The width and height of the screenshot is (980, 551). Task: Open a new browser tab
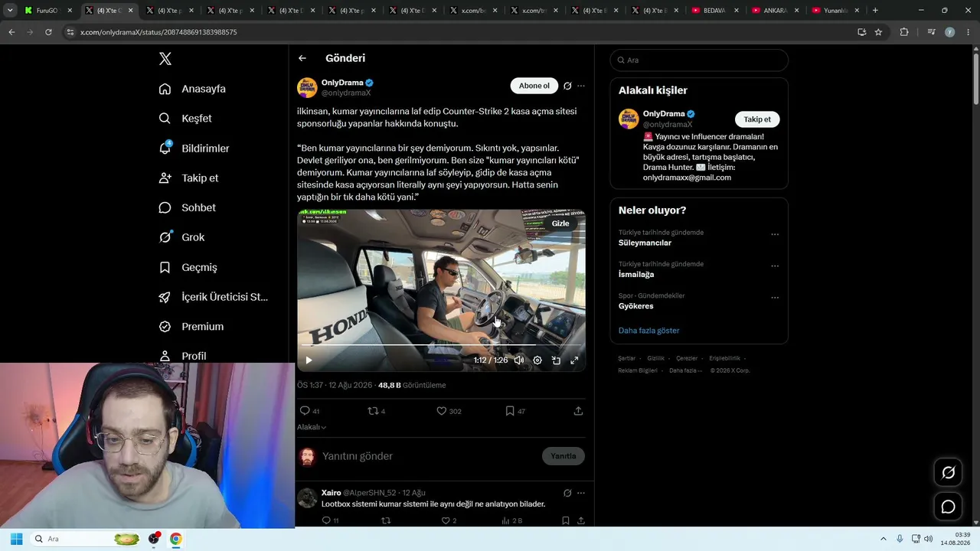[x=875, y=11]
